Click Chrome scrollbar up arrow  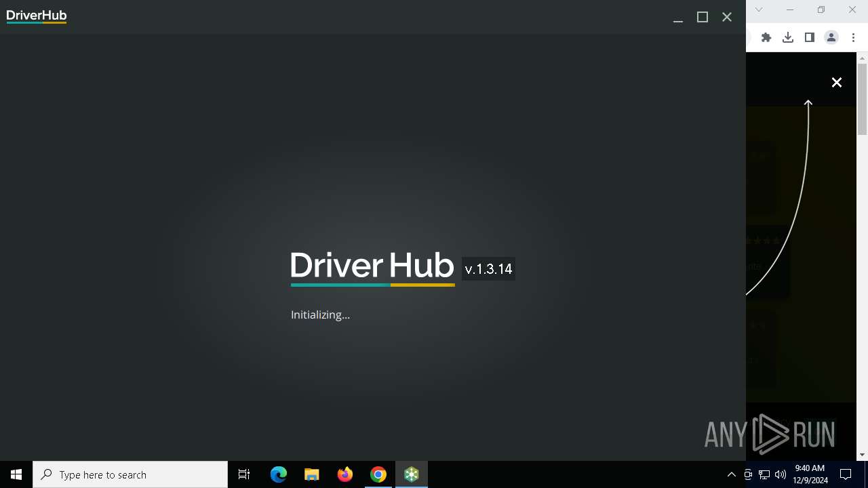coord(863,58)
